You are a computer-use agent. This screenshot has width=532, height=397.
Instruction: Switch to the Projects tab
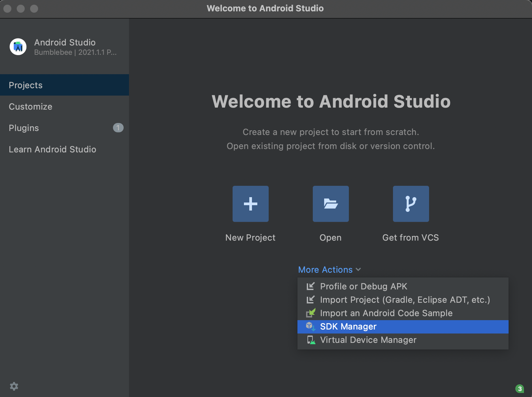click(x=64, y=85)
